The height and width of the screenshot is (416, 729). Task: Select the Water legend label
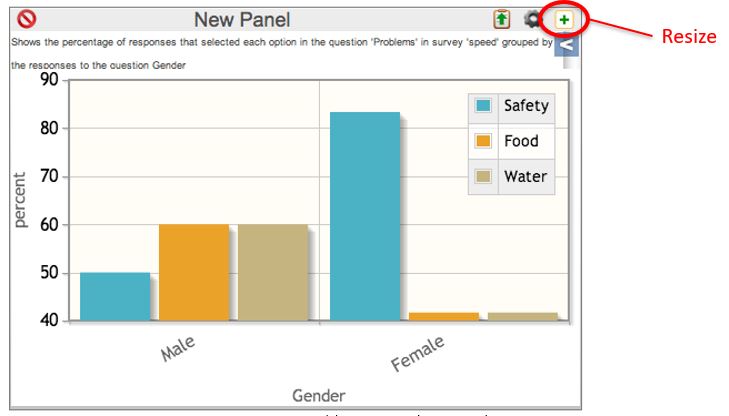[x=525, y=177]
